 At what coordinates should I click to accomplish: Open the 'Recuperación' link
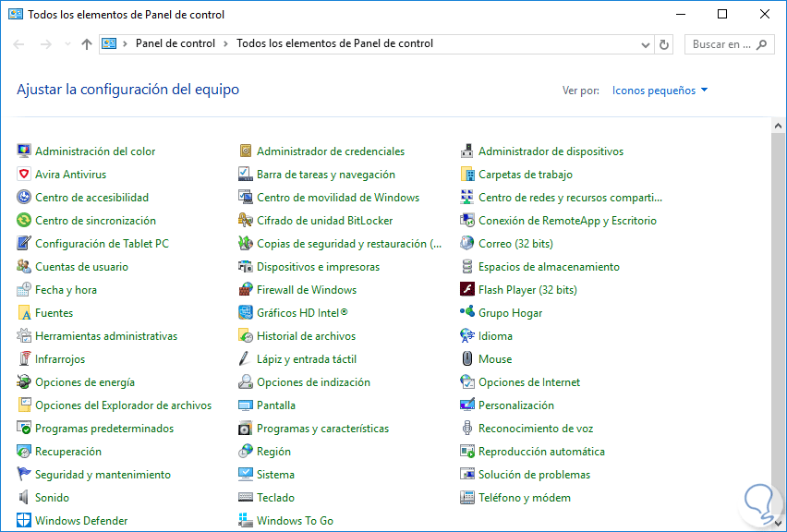click(x=68, y=452)
